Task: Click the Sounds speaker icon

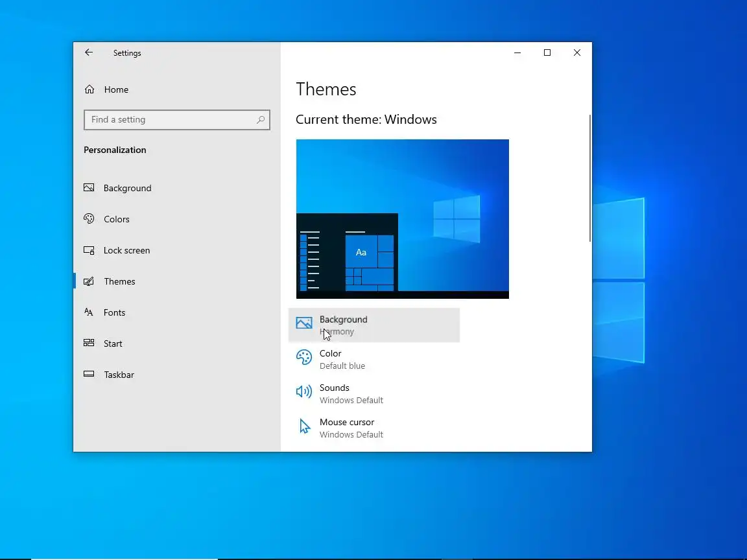Action: coord(304,391)
